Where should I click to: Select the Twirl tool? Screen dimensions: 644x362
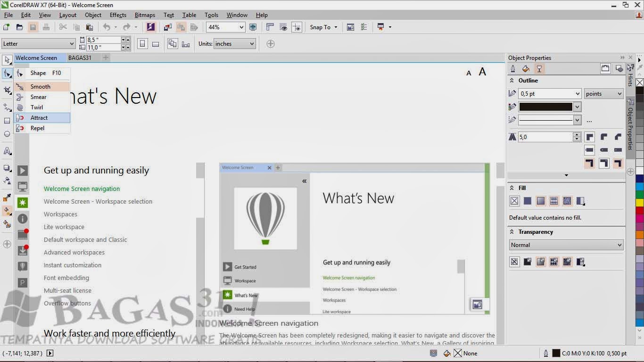coord(37,107)
